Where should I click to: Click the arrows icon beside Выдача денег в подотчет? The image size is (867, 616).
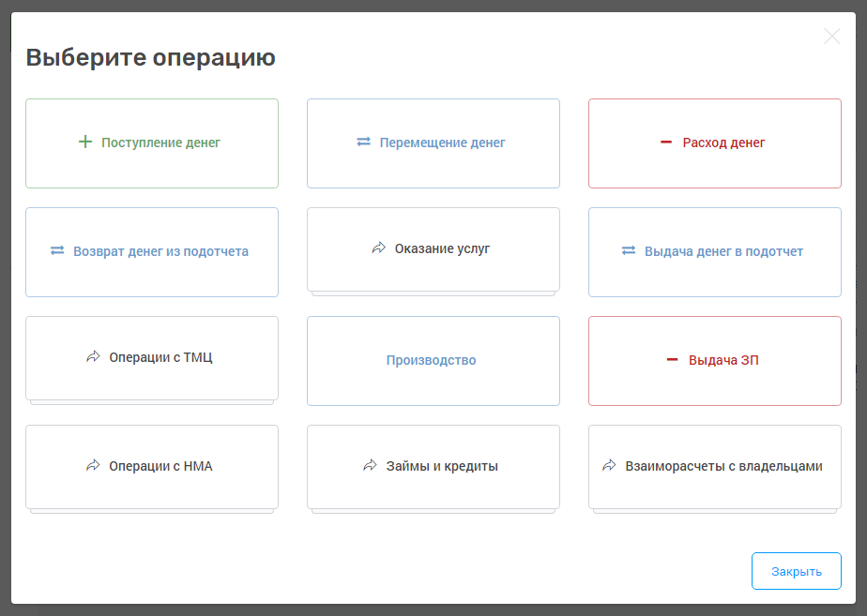coord(629,251)
